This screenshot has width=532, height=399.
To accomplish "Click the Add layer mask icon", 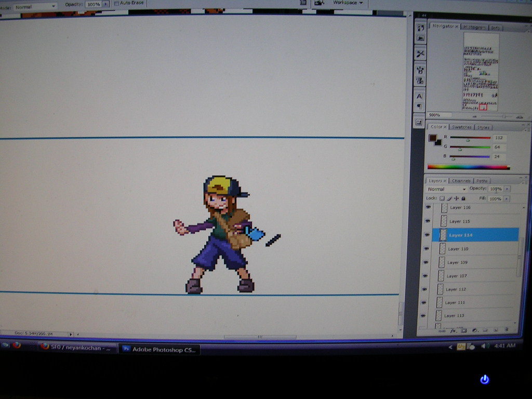I will click(x=464, y=330).
